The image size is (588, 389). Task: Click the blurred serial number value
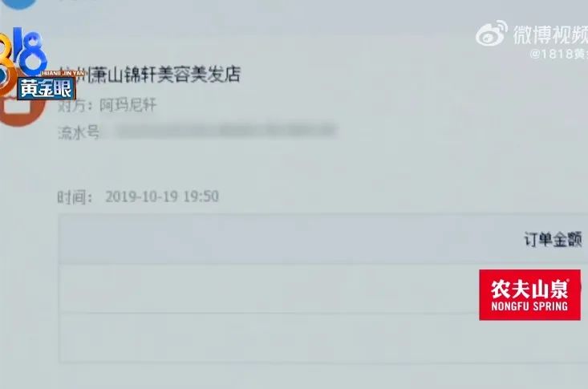tap(225, 131)
